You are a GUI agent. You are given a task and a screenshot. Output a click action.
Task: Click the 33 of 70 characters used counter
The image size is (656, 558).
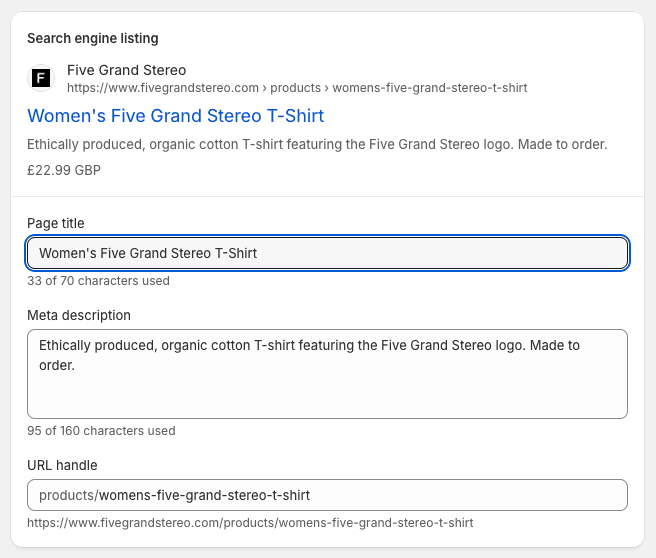click(x=98, y=281)
